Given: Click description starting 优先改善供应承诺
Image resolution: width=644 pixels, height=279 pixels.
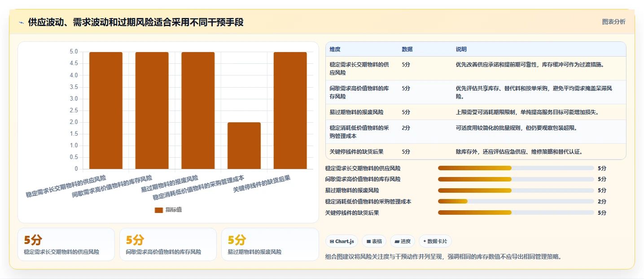Looking at the screenshot, I should click(x=530, y=65).
